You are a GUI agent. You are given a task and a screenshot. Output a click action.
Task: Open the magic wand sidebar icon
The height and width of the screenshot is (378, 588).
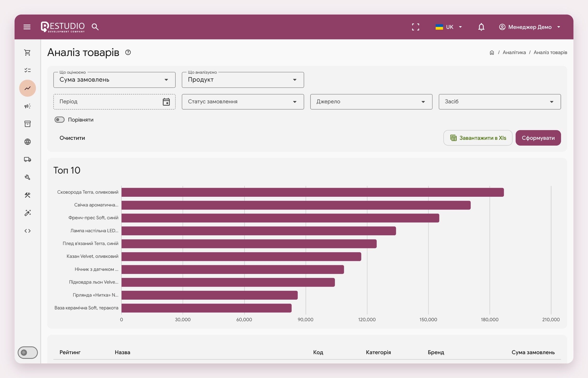point(27,213)
